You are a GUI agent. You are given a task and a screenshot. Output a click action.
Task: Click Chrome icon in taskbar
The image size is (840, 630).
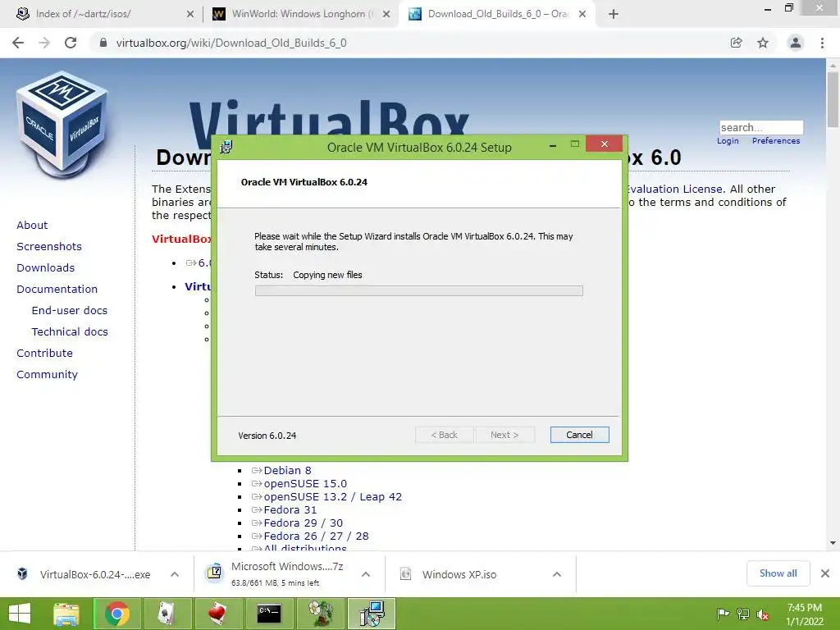(116, 614)
